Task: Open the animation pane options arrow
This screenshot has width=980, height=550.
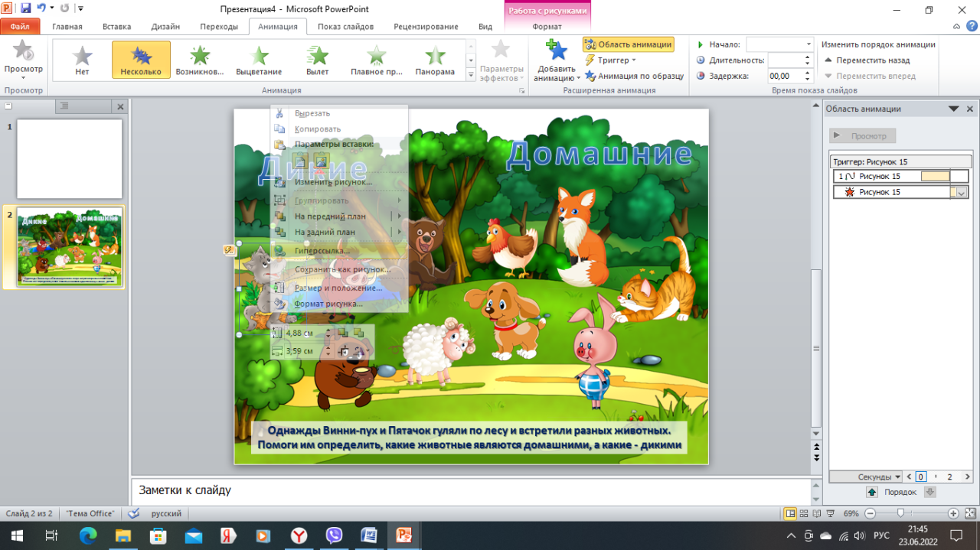Action: coord(953,109)
